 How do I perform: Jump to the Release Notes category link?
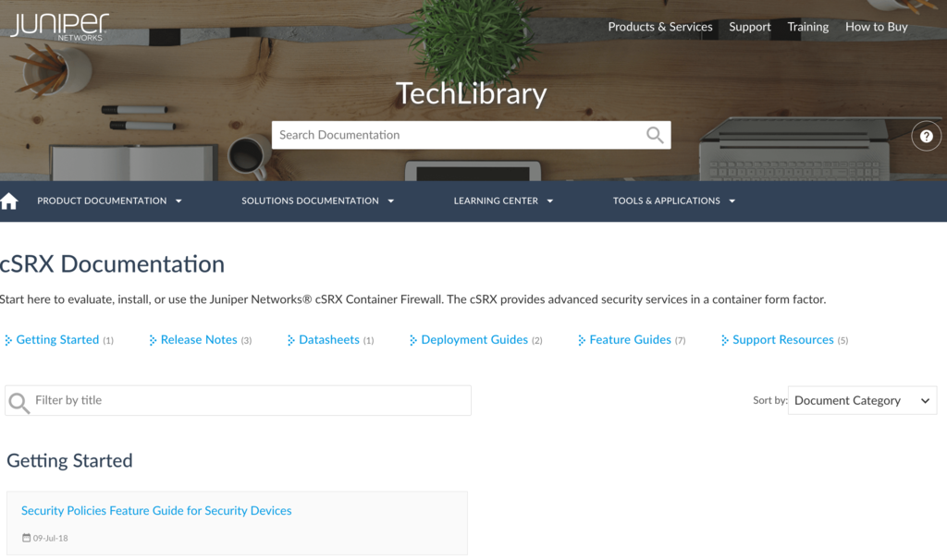coord(199,340)
